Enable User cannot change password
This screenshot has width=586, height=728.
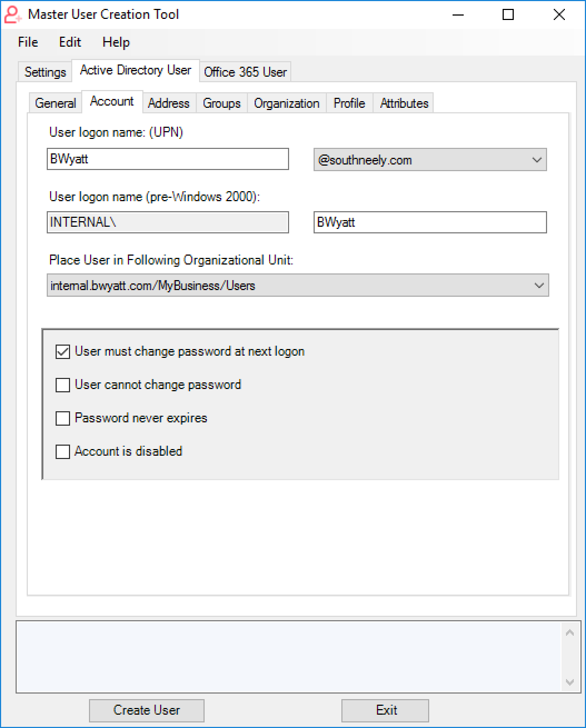coord(63,385)
